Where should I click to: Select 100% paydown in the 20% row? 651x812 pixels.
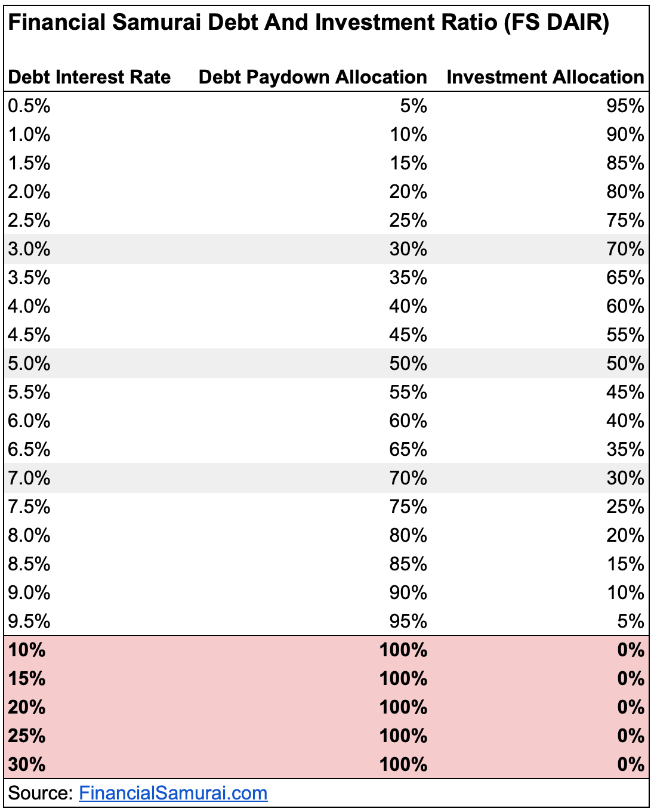[403, 707]
